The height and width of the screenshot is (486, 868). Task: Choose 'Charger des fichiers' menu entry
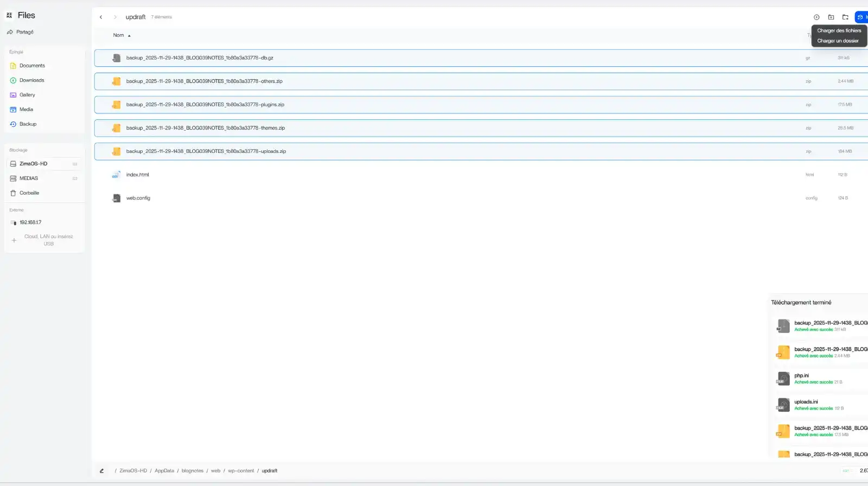[x=839, y=31]
